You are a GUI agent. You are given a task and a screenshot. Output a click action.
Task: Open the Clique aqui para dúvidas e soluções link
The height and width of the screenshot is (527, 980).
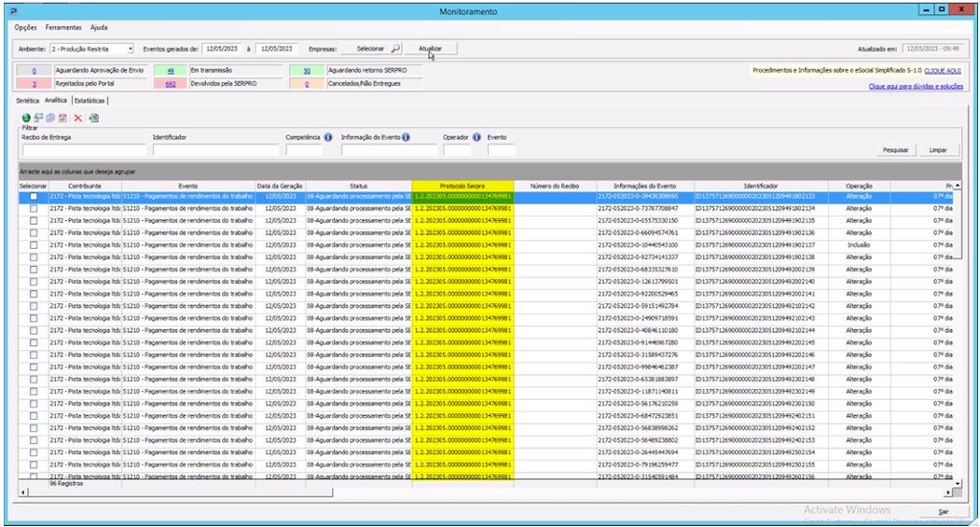916,86
